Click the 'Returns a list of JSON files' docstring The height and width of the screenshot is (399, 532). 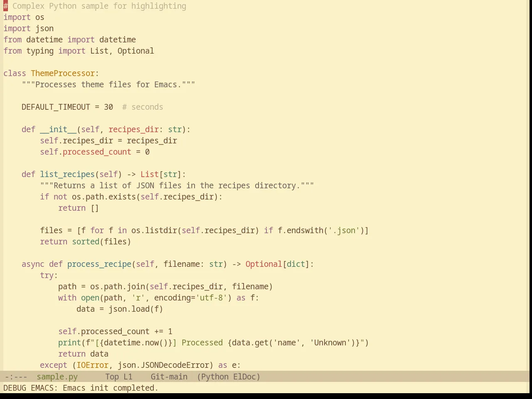pyautogui.click(x=177, y=185)
